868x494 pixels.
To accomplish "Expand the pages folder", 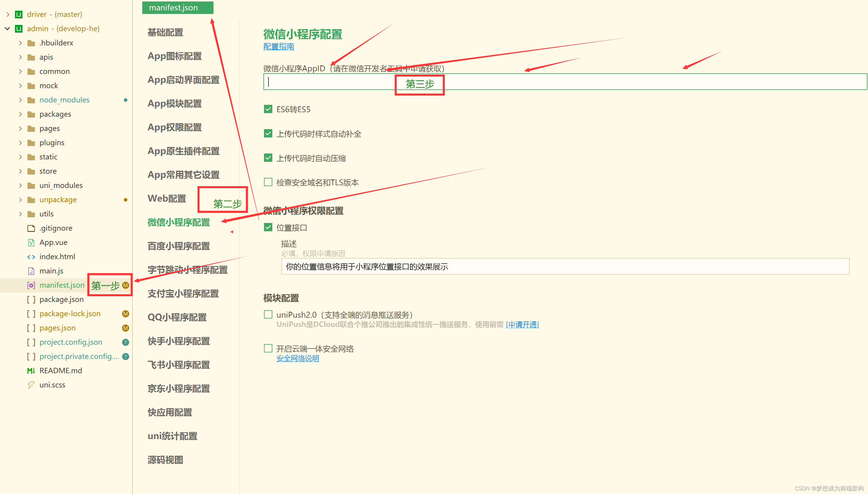I will tap(20, 129).
